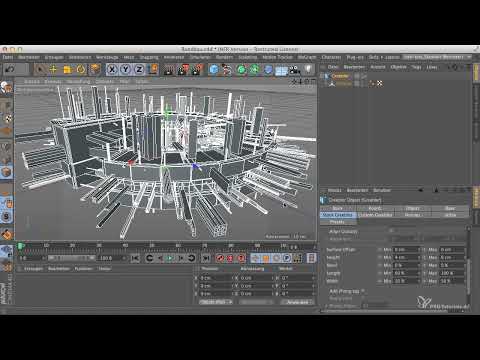Select the Move tool cross icon
Screen dimensions: 480x360
click(x=53, y=69)
